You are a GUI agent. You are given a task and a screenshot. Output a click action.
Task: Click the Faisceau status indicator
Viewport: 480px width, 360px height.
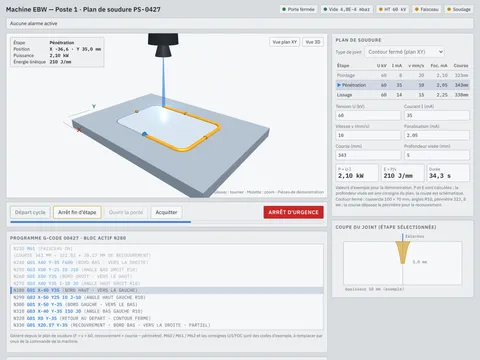click(x=427, y=9)
